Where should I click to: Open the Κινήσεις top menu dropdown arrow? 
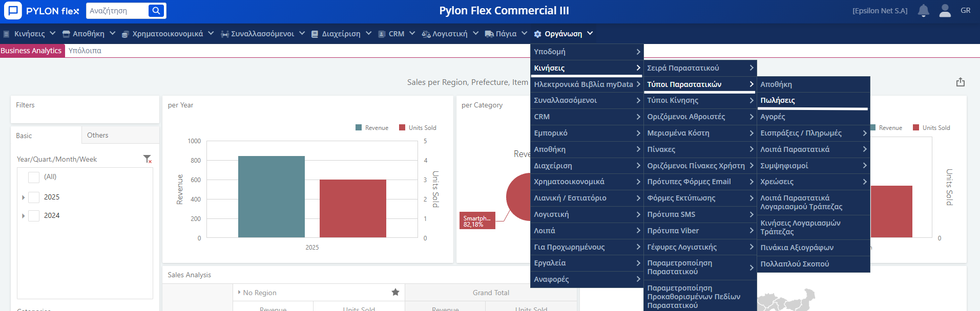[52, 33]
